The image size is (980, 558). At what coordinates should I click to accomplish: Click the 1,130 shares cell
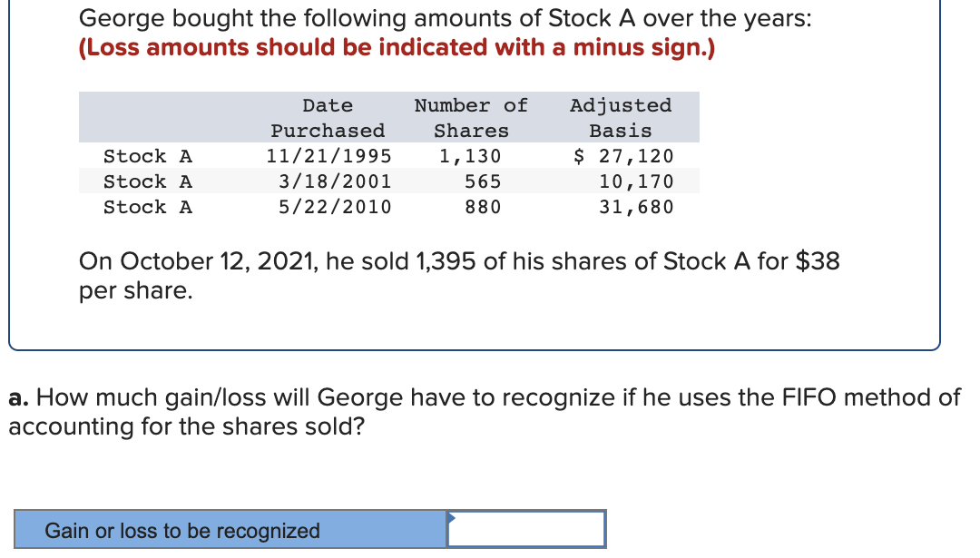point(470,155)
